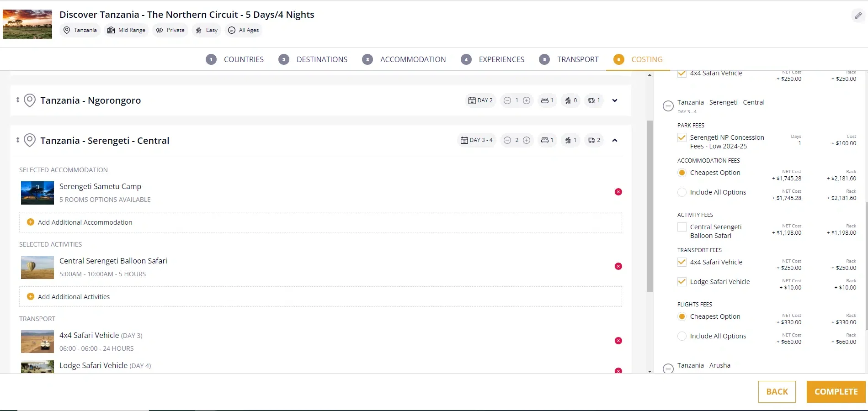Click Add Additional Accommodation

[x=85, y=222]
